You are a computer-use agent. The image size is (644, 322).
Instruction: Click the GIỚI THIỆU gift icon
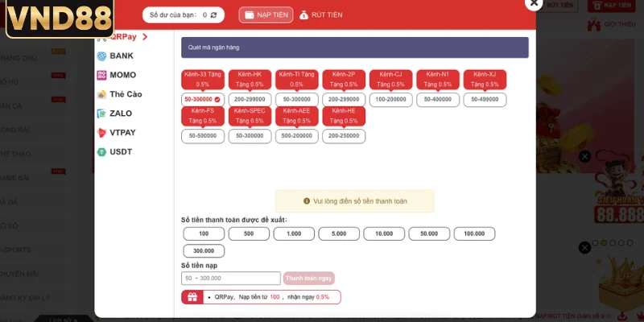(x=594, y=25)
